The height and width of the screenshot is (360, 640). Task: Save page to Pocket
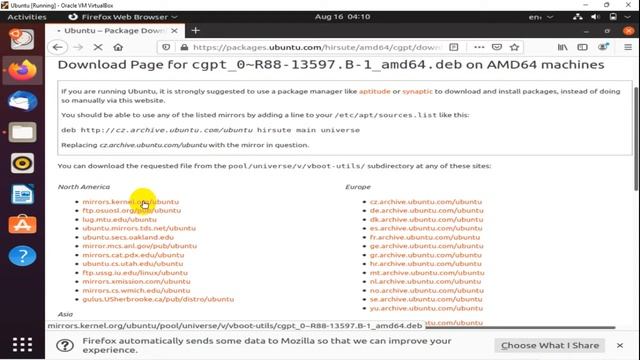(x=497, y=47)
